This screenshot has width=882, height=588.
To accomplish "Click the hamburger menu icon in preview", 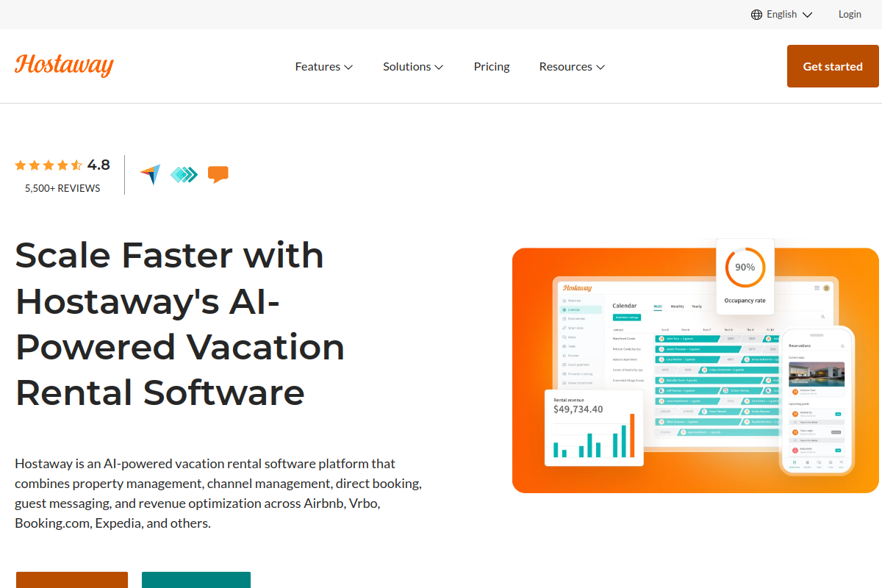I will point(817,288).
